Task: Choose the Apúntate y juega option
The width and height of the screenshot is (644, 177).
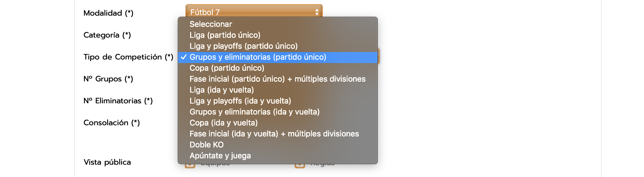Action: click(x=220, y=156)
